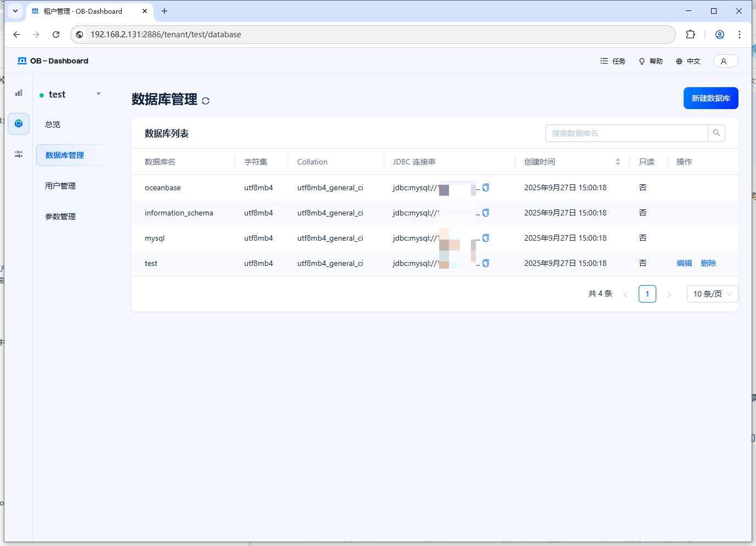Open the 10 条/页 page size dropdown
Image resolution: width=756 pixels, height=546 pixels.
coord(712,294)
